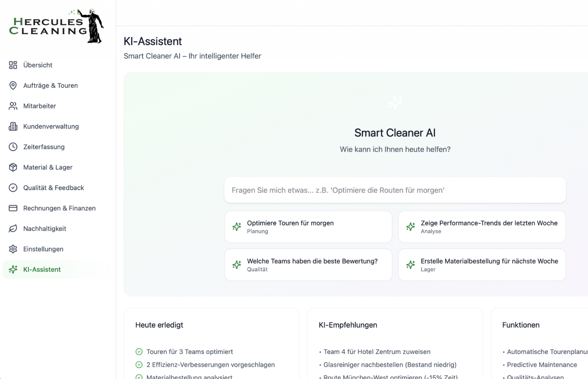Click 'Welche Teams haben die beste Bewertung?'
Viewport: 588px width, 379px height.
[308, 265]
